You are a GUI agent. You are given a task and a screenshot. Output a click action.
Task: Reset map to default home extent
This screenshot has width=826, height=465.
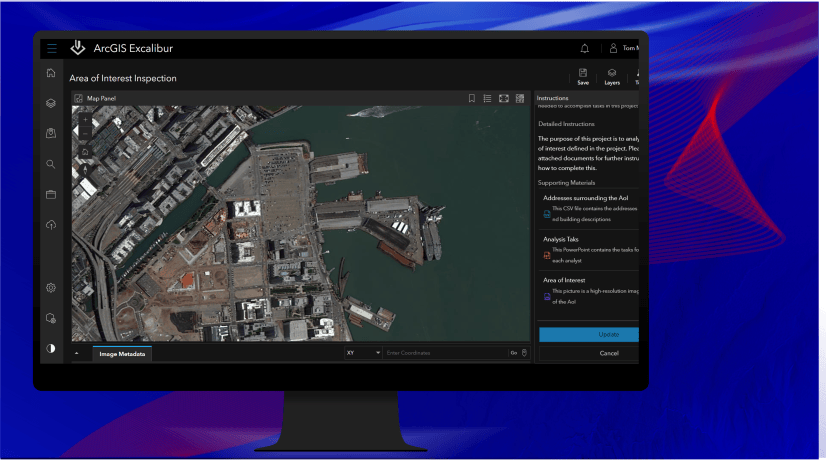(x=85, y=152)
